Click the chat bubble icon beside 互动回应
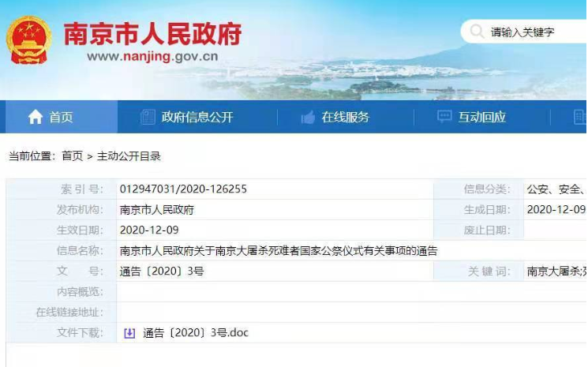 tap(445, 118)
